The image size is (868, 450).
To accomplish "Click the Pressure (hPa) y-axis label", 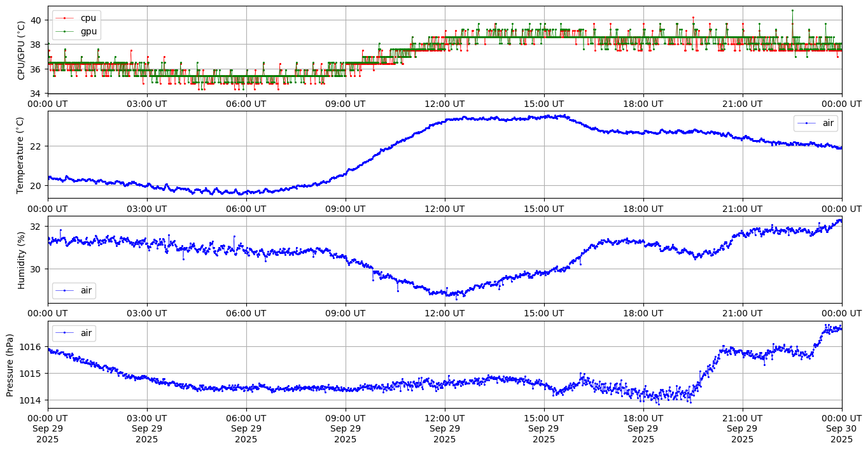I will (10, 365).
